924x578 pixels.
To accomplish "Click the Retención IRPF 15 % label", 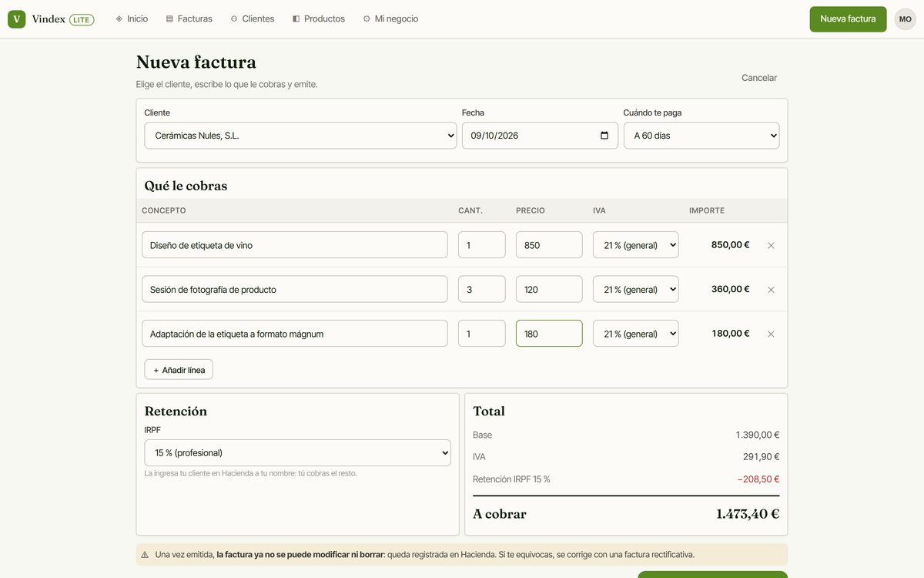I will point(511,479).
